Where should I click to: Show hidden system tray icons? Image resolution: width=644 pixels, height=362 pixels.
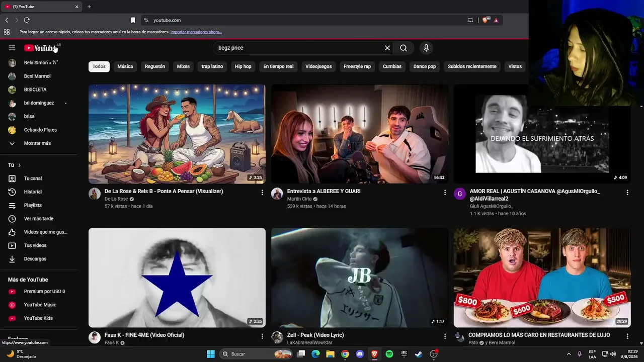point(569,354)
